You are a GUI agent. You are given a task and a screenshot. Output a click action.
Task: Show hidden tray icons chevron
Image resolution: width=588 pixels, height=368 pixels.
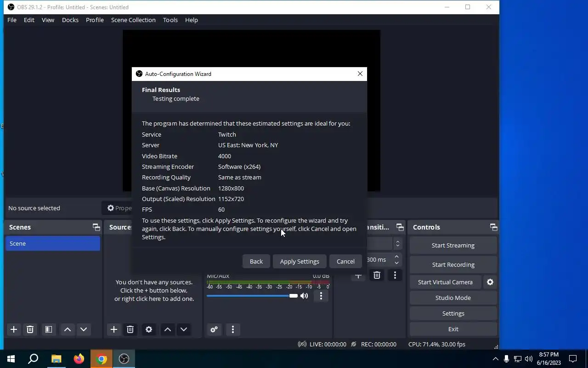click(495, 359)
